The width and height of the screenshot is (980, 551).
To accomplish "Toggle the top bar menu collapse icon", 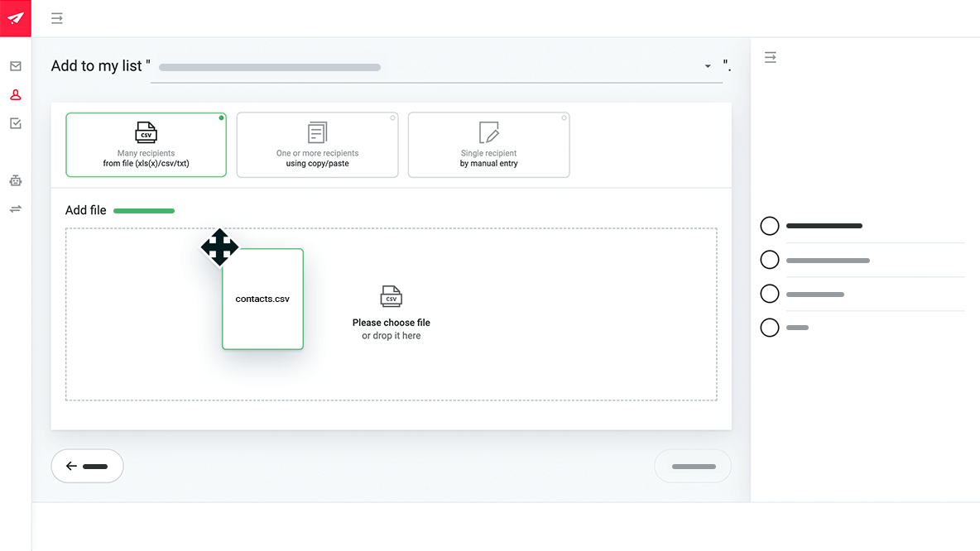I will pos(57,18).
